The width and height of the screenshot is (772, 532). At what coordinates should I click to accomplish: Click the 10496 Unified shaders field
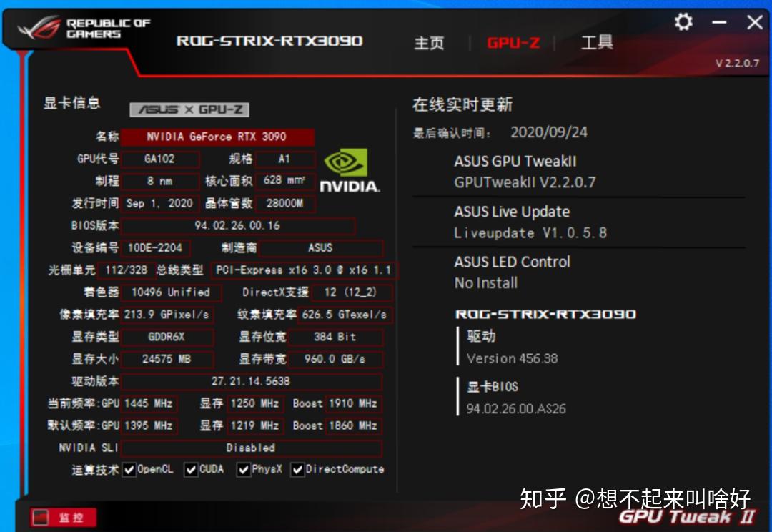click(171, 292)
